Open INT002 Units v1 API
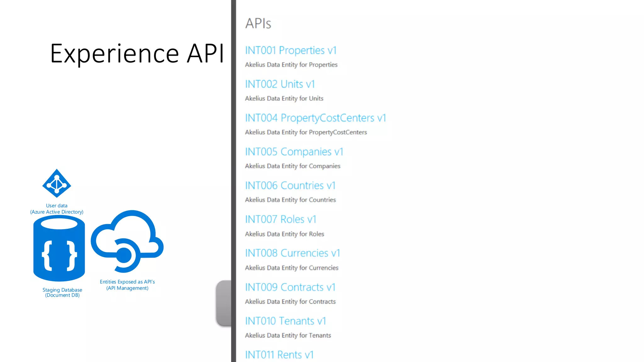Viewport: 644px width, 362px height. click(280, 84)
